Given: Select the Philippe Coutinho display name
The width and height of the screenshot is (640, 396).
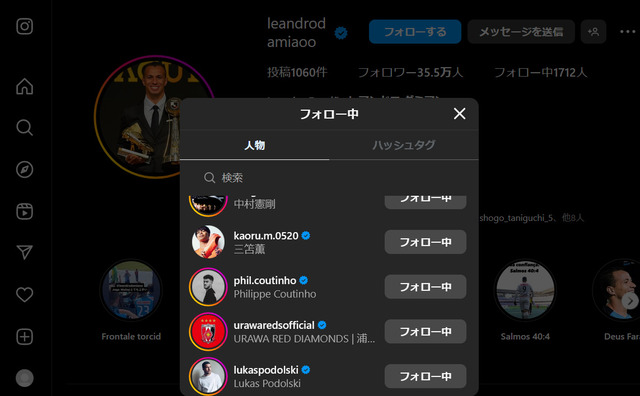Looking at the screenshot, I should [275, 294].
